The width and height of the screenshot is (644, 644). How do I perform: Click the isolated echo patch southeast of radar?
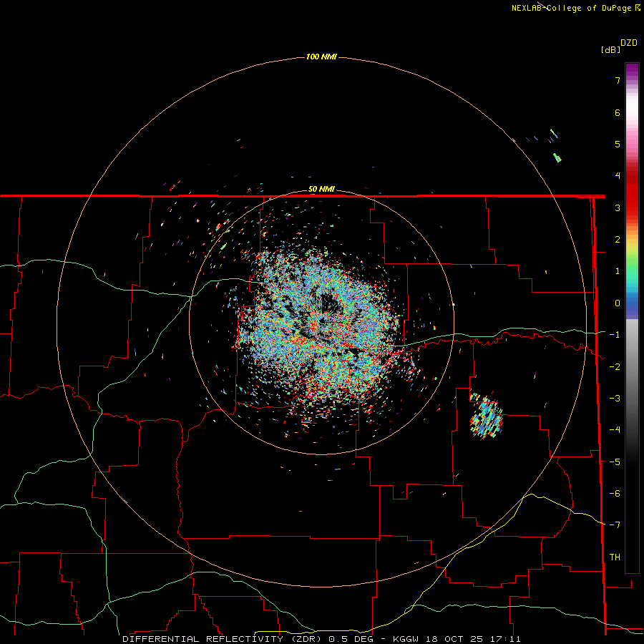click(x=487, y=416)
